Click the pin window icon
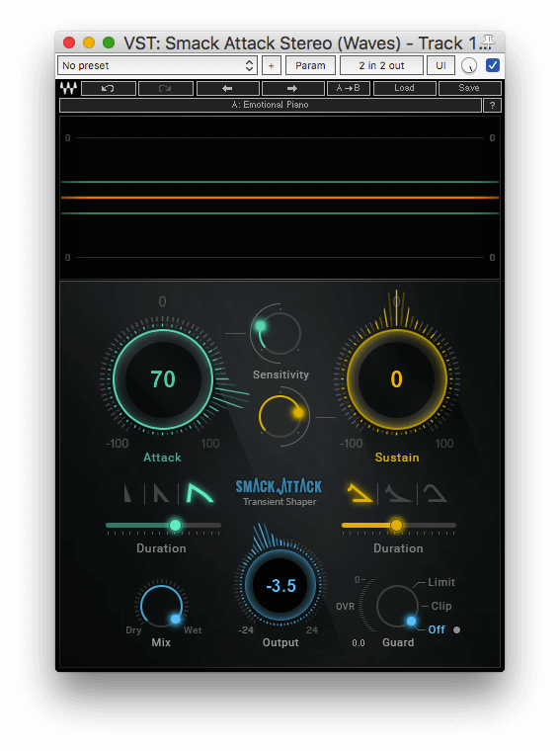The height and width of the screenshot is (751, 560). coord(488,42)
